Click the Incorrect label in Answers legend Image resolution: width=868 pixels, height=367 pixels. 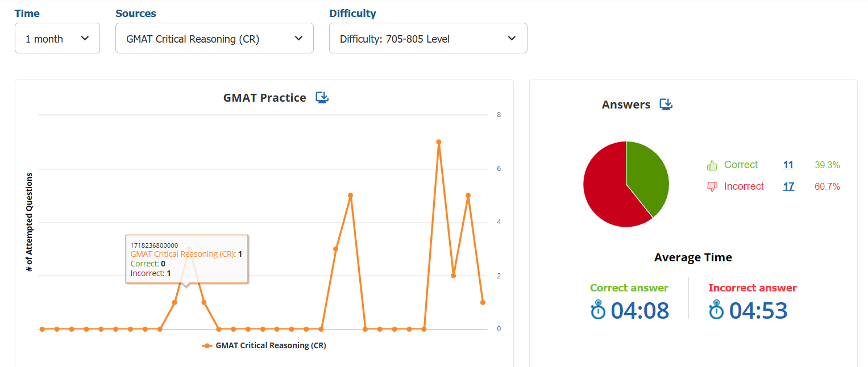[744, 186]
